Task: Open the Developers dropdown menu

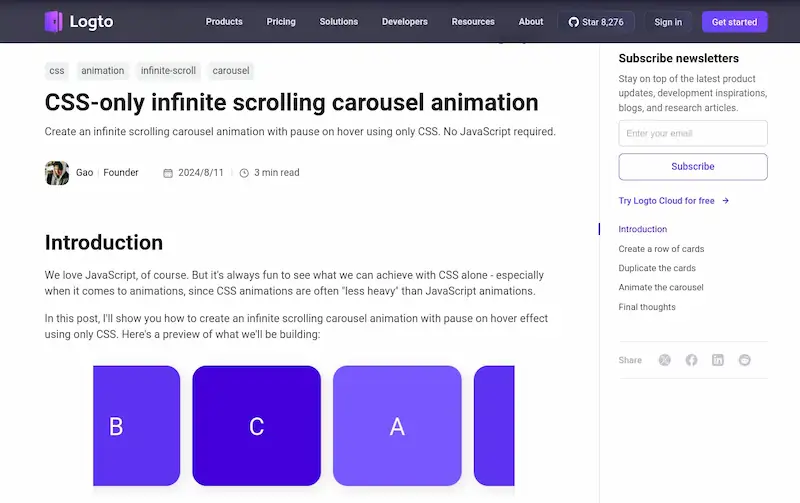Action: point(404,21)
